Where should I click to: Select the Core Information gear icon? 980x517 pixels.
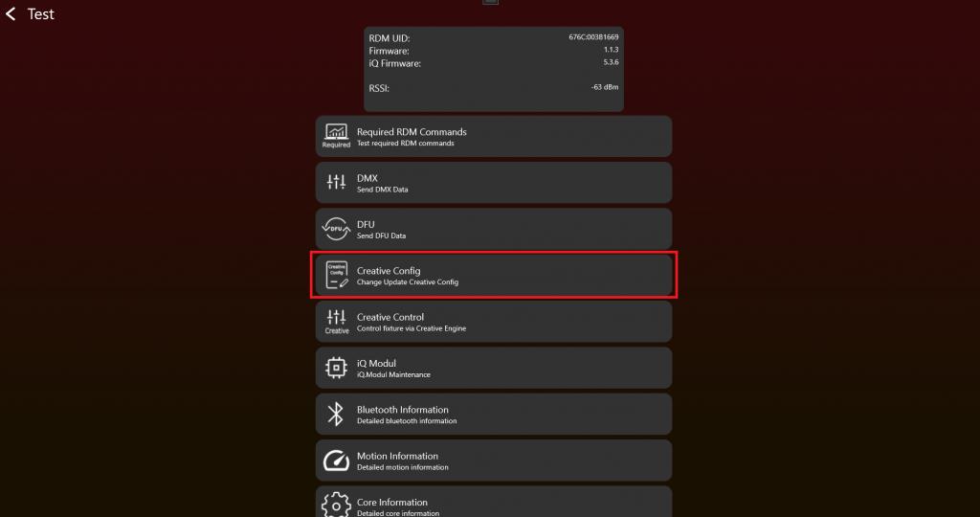tap(336, 506)
